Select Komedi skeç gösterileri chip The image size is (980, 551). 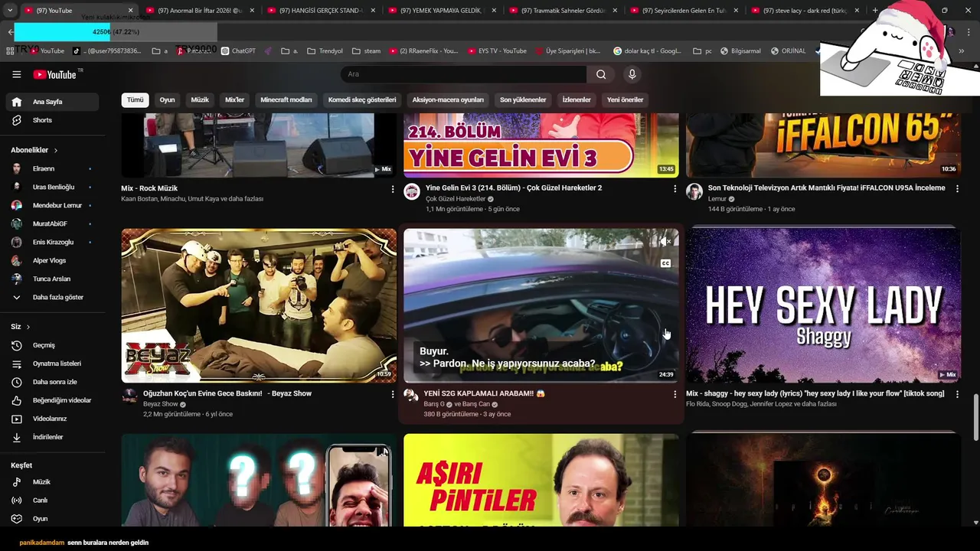tap(362, 99)
